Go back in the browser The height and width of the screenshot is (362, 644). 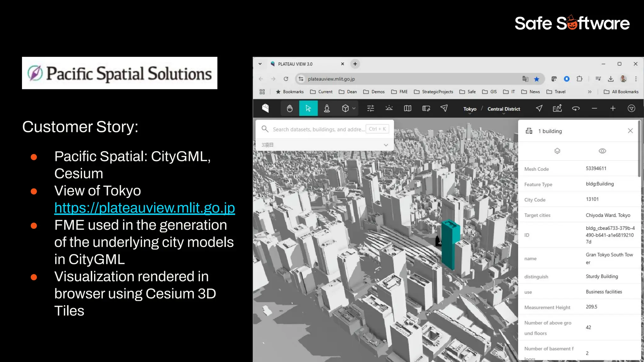click(x=261, y=79)
